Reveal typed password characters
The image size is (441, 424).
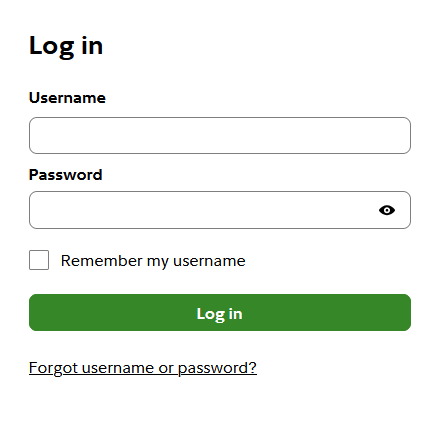(x=387, y=210)
